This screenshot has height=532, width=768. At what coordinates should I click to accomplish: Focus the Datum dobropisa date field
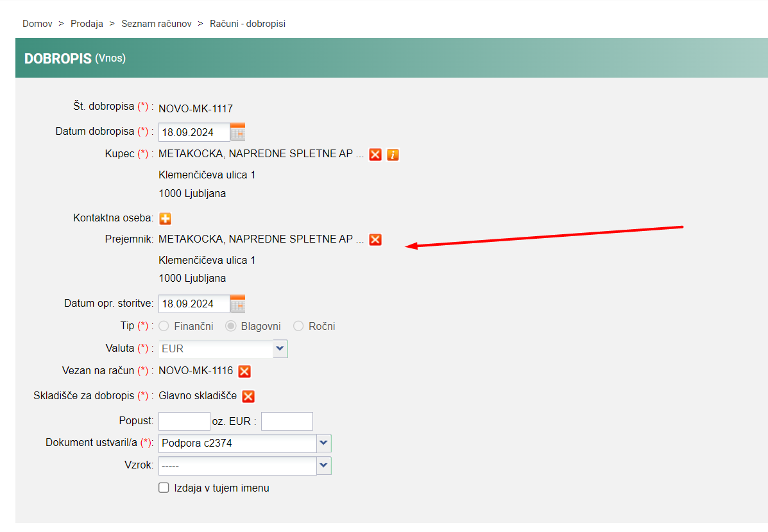pos(194,132)
